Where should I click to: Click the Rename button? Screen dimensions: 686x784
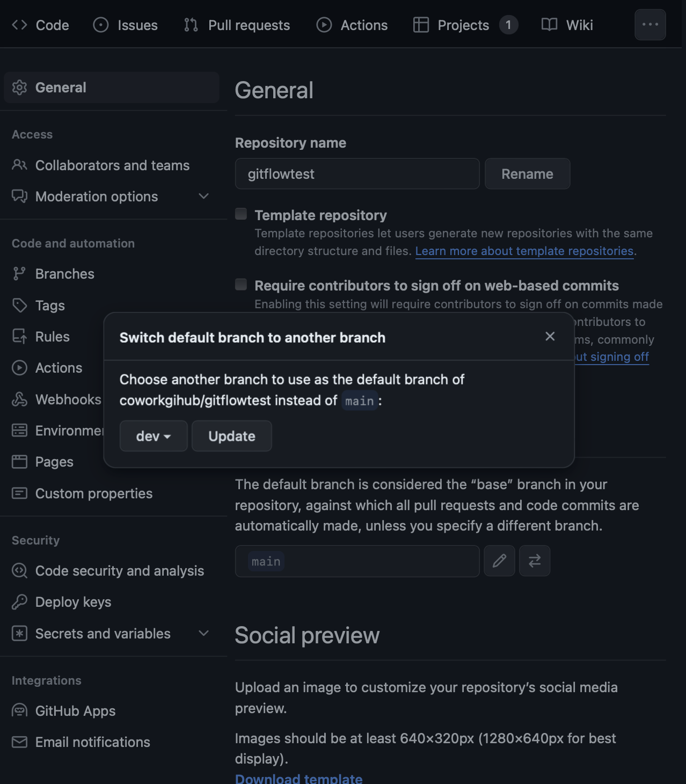point(527,174)
